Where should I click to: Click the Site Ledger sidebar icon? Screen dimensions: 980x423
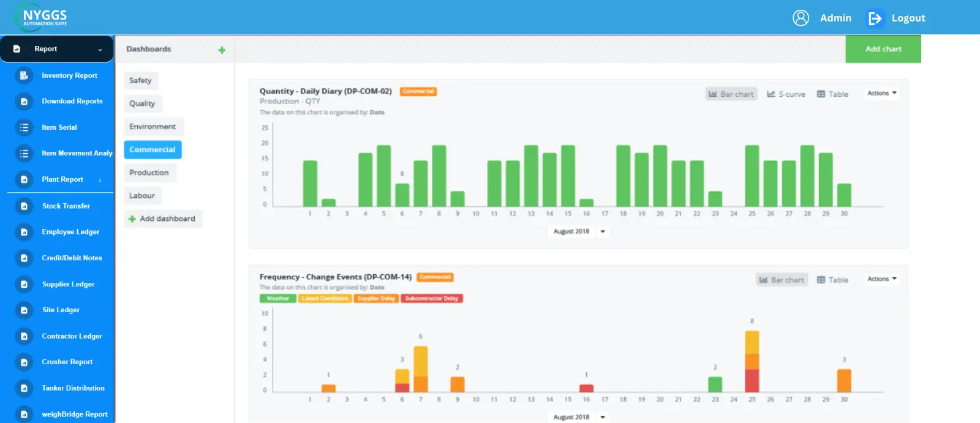coord(24,310)
